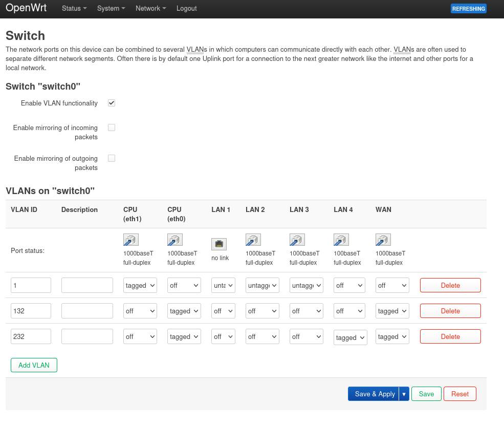Uncheck Enable VLAN functionality
This screenshot has width=504, height=425.
pyautogui.click(x=112, y=103)
